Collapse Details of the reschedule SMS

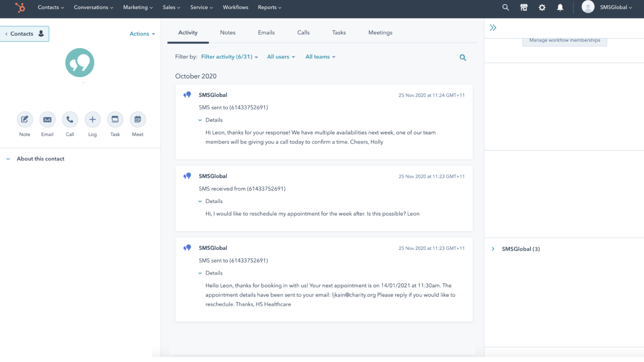click(211, 201)
